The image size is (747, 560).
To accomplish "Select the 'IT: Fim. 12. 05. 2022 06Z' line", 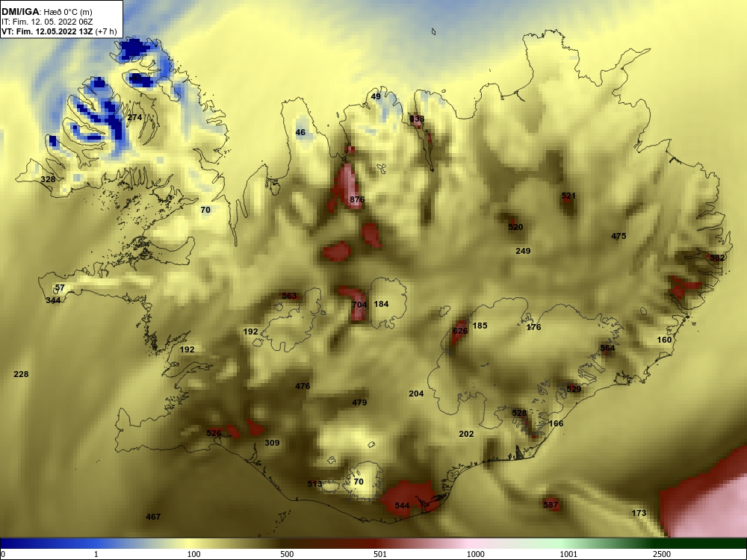I will coord(46,22).
